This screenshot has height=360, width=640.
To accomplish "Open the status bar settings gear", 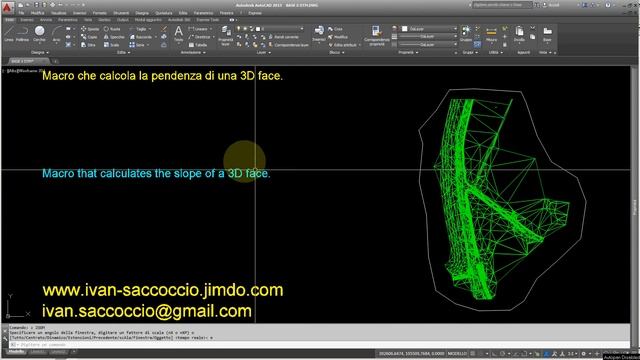I will pyautogui.click(x=584, y=353).
